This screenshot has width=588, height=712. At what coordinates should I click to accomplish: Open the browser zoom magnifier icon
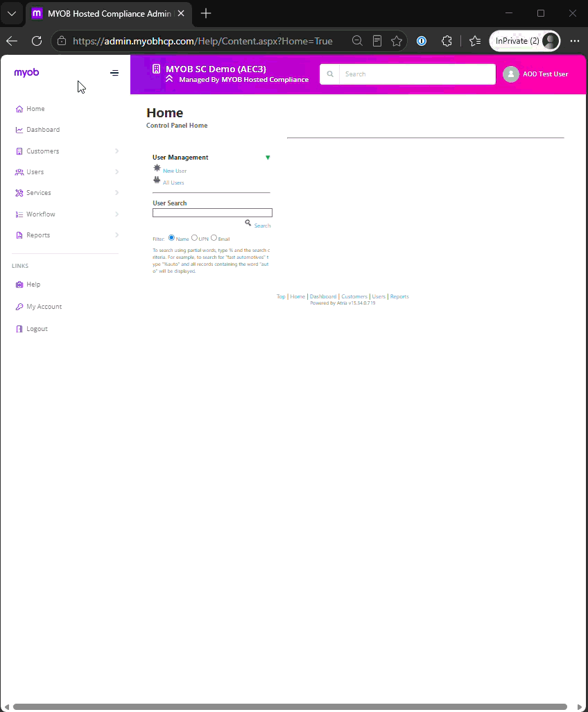tap(357, 41)
